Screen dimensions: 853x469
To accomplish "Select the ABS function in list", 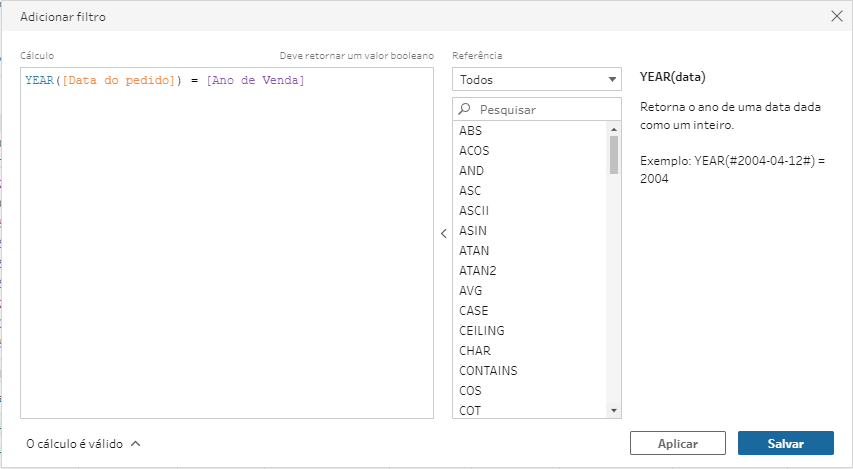I will [471, 131].
